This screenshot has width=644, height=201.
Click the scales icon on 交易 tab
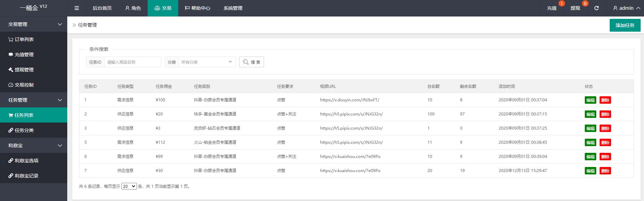157,8
